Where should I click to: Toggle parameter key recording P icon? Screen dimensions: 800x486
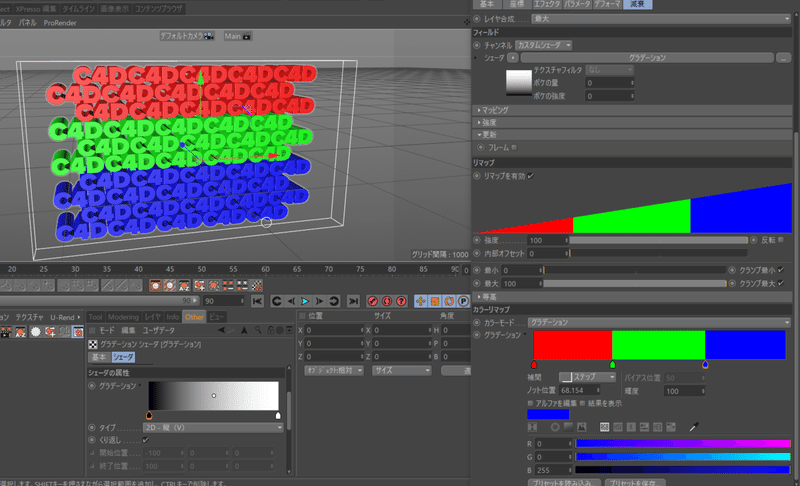(x=463, y=301)
